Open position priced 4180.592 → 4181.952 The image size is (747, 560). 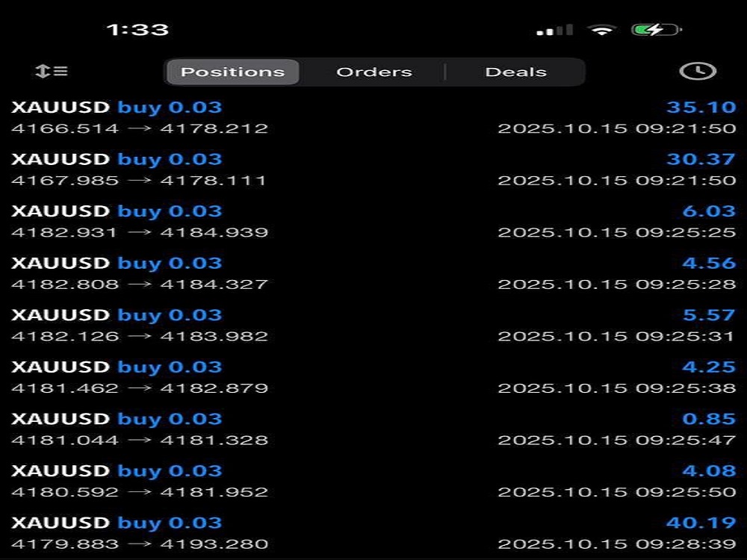pyautogui.click(x=140, y=492)
